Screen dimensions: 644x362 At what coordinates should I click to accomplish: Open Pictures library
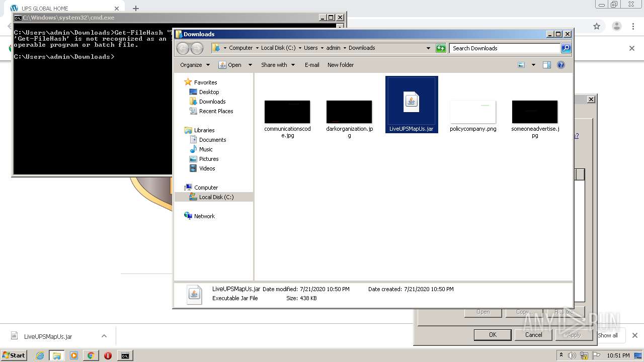[x=208, y=159]
